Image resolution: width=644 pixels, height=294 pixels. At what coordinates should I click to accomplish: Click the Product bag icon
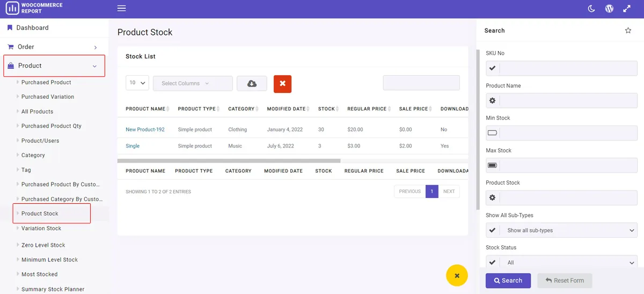(x=11, y=65)
